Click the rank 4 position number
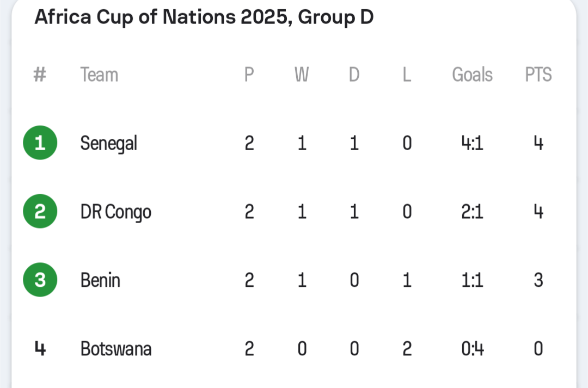This screenshot has width=588, height=388. pyautogui.click(x=40, y=348)
